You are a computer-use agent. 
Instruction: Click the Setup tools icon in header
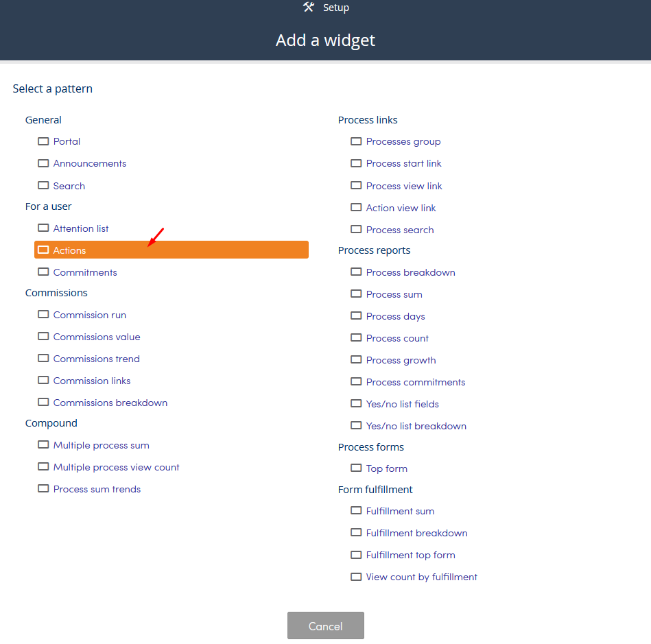click(309, 7)
